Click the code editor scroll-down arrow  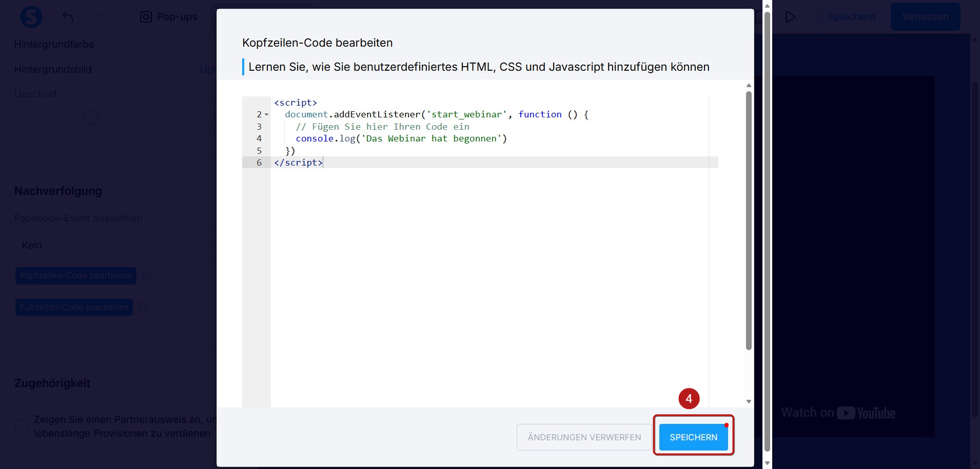click(x=749, y=401)
